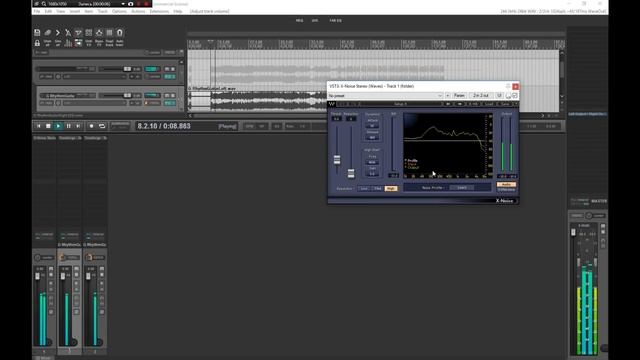The image size is (640, 360).
Task: Open the No preset dropdown in plugin window
Action: (385, 96)
